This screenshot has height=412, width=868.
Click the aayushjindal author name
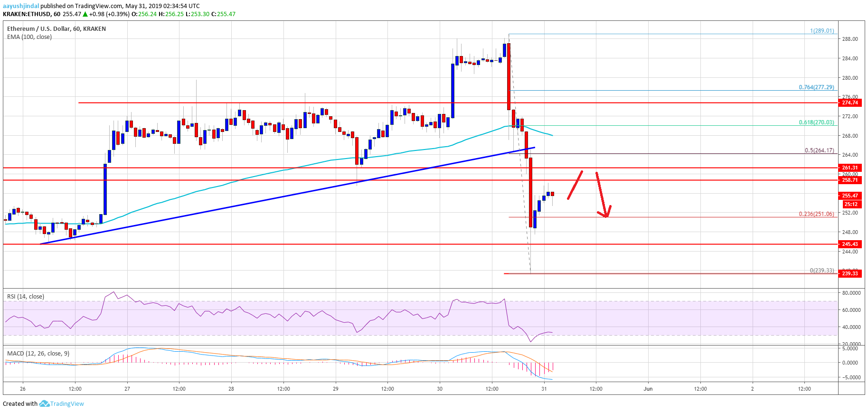[20, 6]
